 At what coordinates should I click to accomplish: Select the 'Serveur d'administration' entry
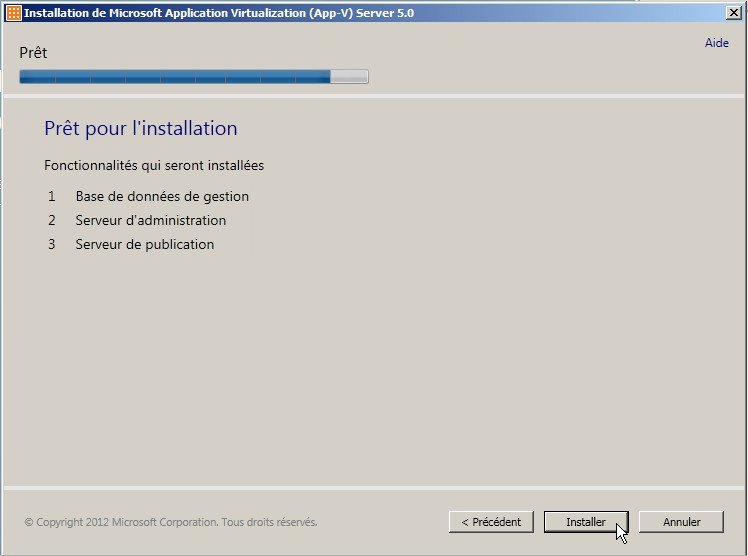click(x=150, y=220)
